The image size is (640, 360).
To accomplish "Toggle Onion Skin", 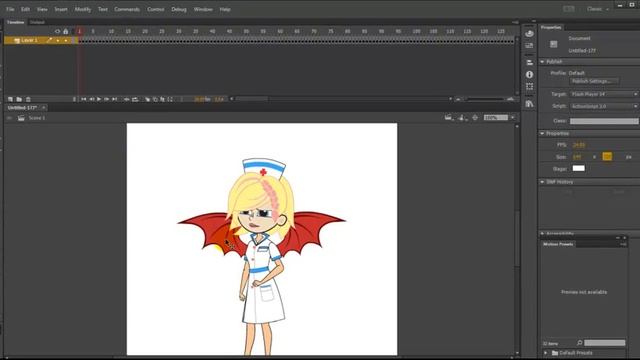I will [x=147, y=99].
